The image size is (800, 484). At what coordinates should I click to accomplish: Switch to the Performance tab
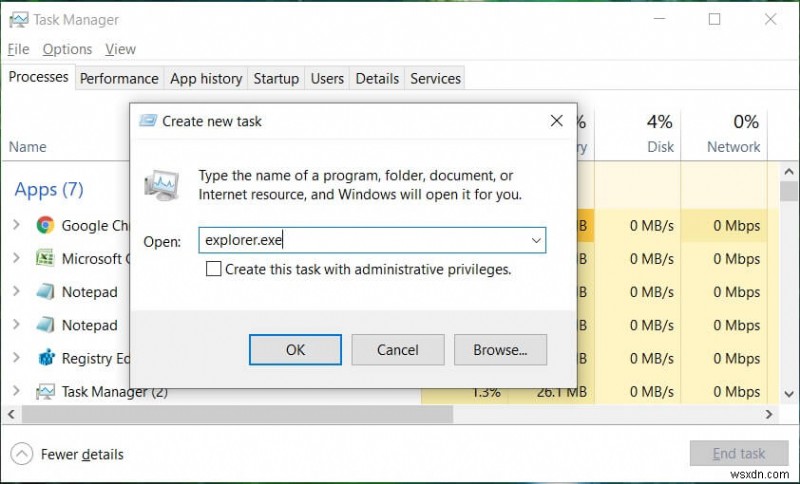pyautogui.click(x=119, y=78)
